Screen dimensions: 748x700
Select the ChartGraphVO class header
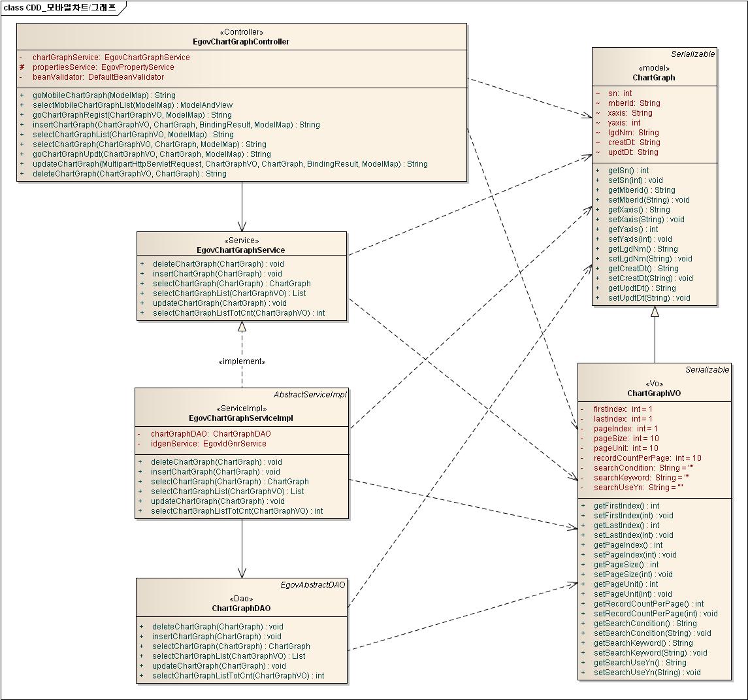coord(654,393)
